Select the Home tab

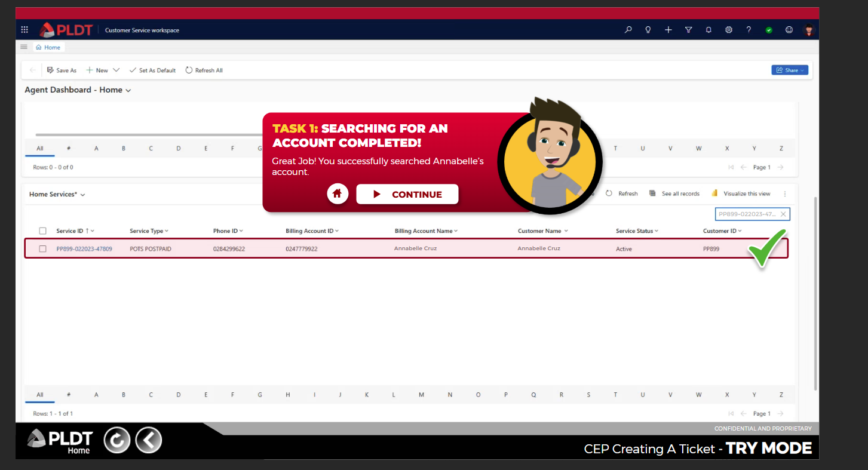click(x=48, y=47)
